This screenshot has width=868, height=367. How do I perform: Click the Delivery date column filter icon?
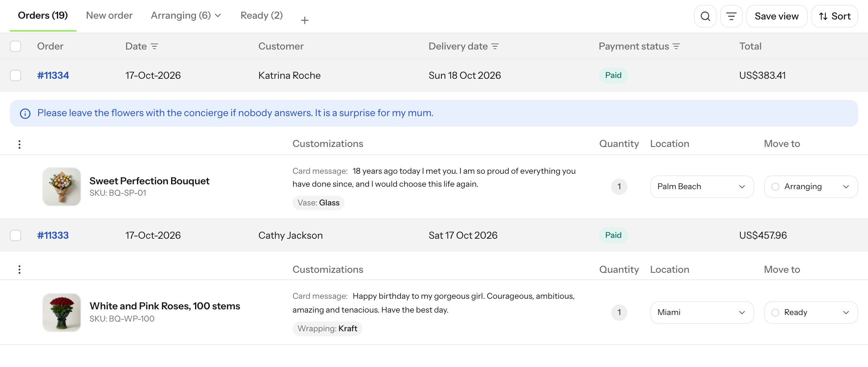[495, 46]
